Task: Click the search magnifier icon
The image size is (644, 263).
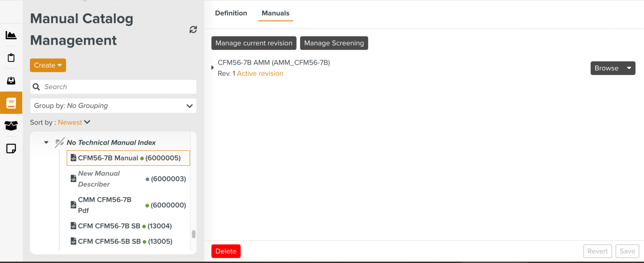Action: [36, 87]
